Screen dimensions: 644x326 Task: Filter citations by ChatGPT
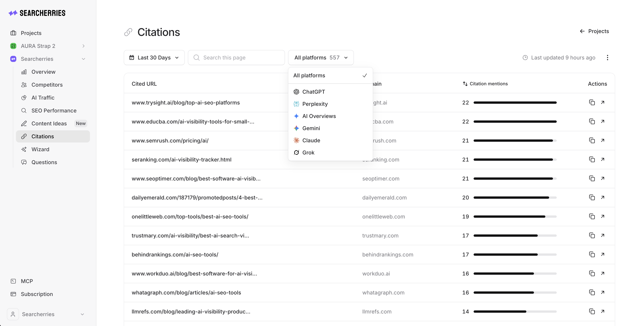point(330,92)
